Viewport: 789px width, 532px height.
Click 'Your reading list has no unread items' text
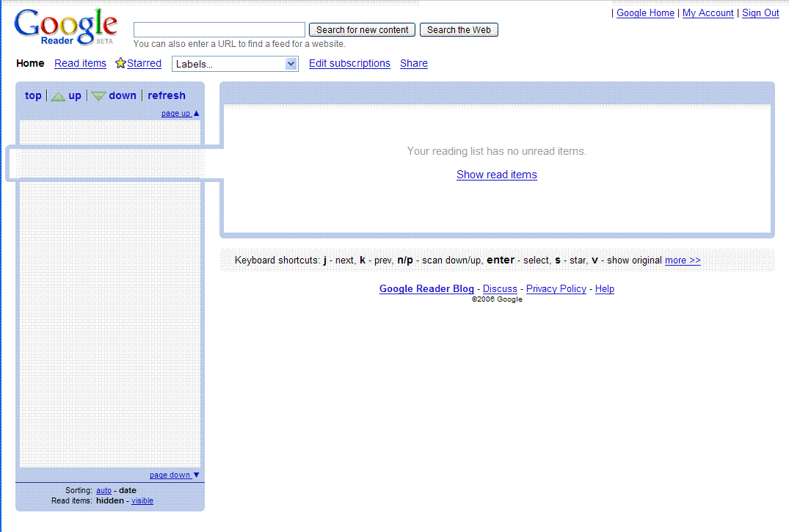pyautogui.click(x=497, y=151)
